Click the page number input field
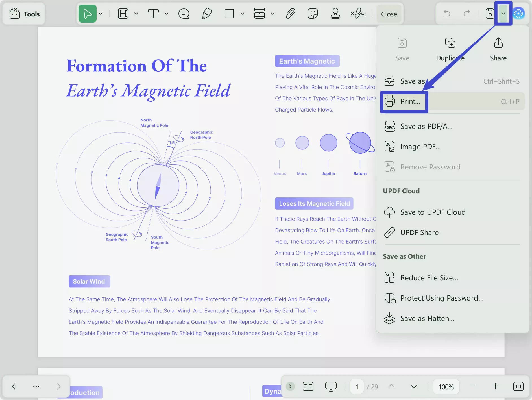The width and height of the screenshot is (532, 400). tap(356, 386)
